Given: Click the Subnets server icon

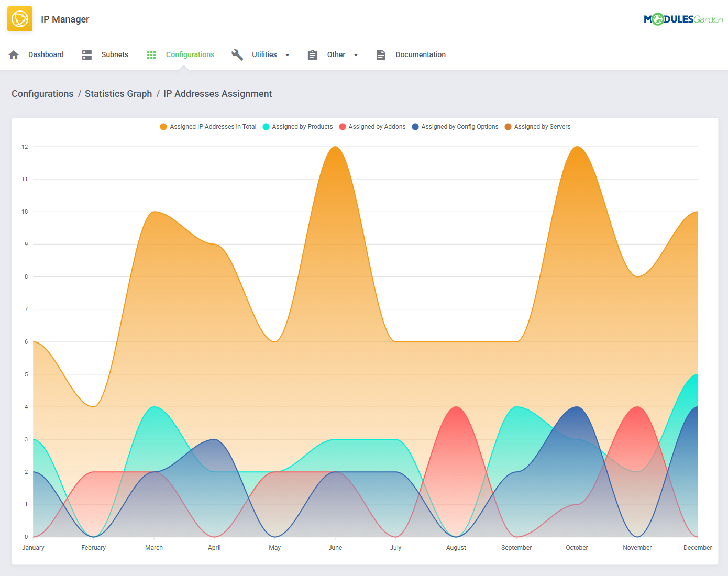Looking at the screenshot, I should click(87, 55).
